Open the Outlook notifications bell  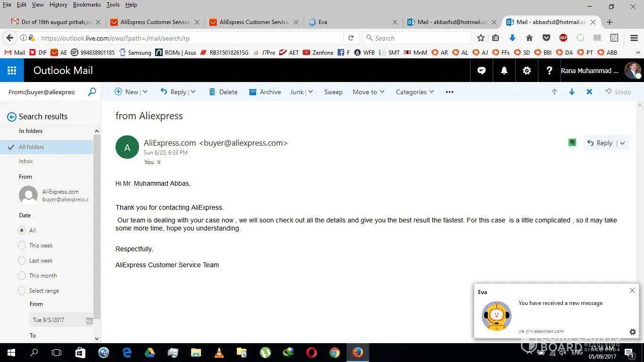pos(504,71)
